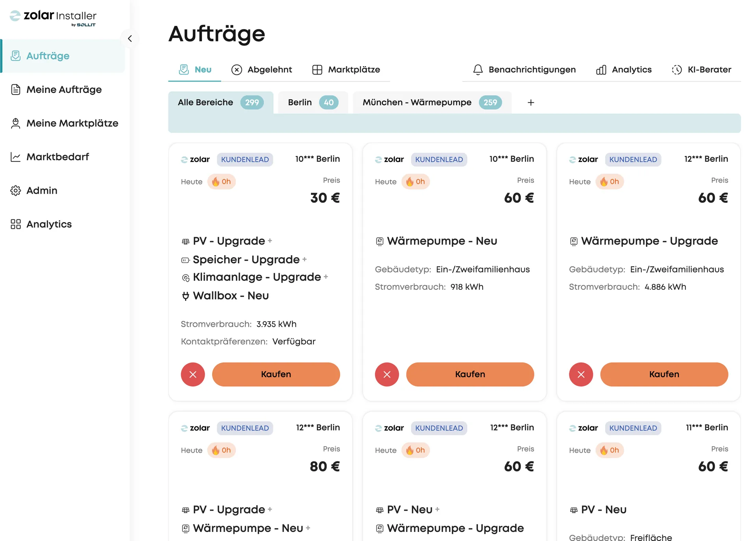Reject the Wärmepumpe - Upgrade 4.886 kWh lead

pyautogui.click(x=581, y=374)
